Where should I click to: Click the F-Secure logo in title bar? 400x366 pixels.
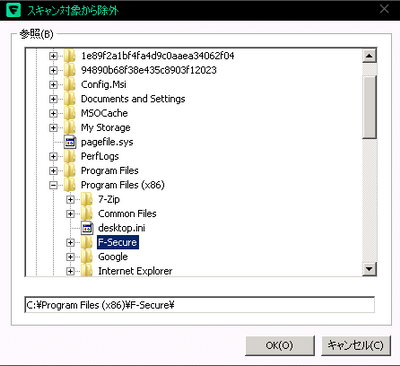click(14, 10)
